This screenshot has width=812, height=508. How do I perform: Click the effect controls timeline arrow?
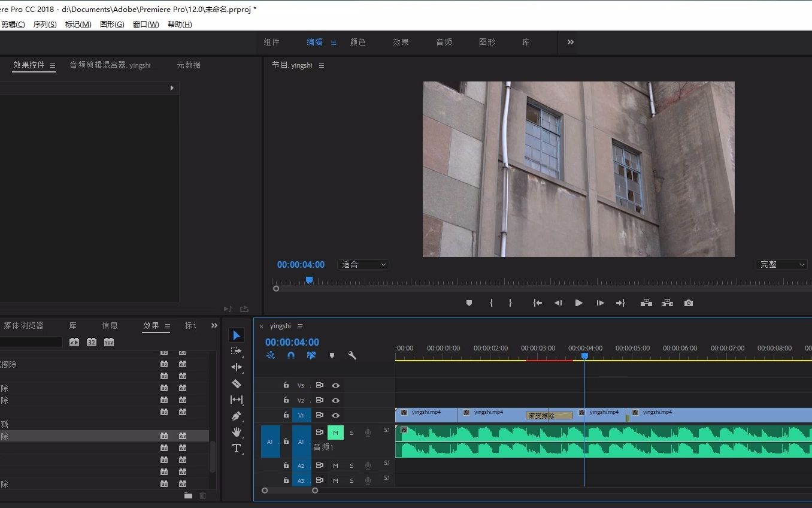tap(172, 87)
